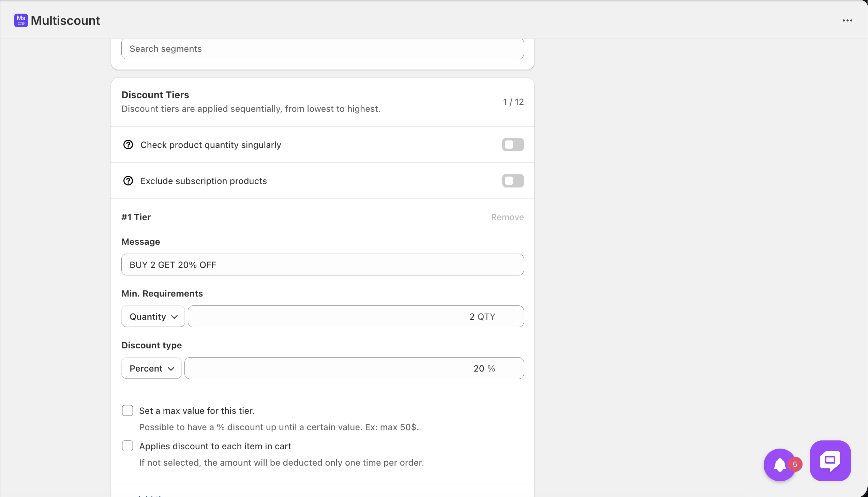Click the Multiscount app logo icon

(21, 20)
